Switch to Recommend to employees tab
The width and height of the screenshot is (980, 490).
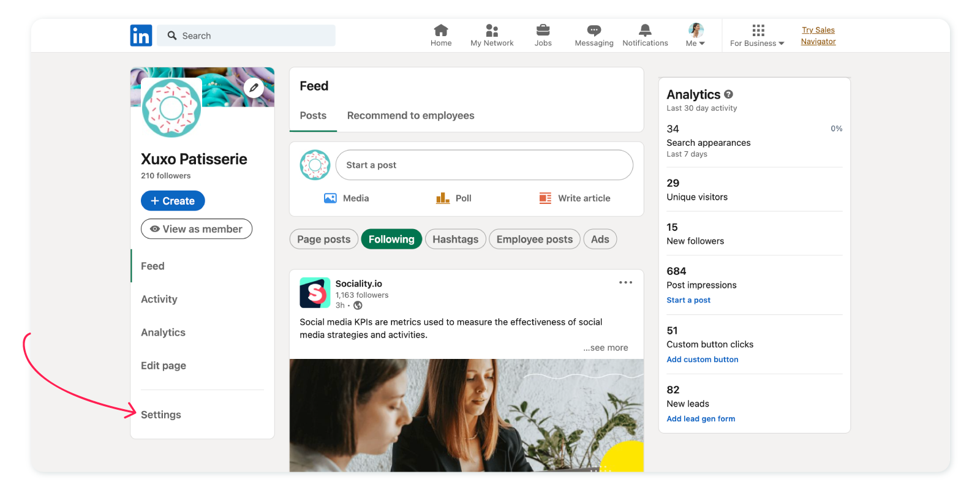pos(410,115)
